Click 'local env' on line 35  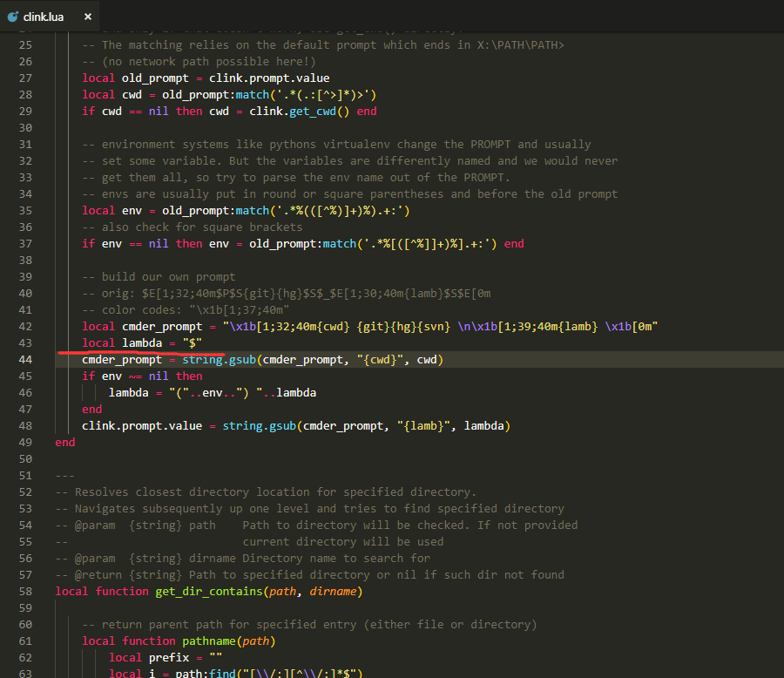(112, 211)
